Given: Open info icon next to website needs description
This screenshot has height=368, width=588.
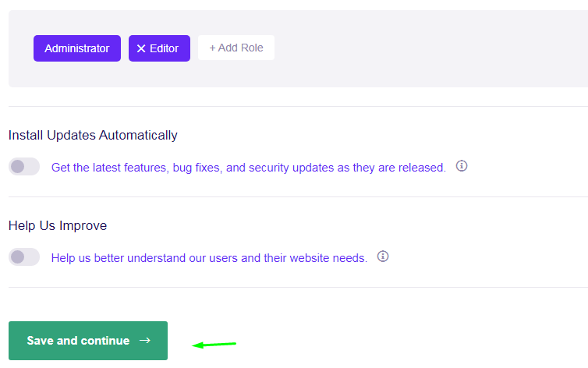Looking at the screenshot, I should pos(383,257).
